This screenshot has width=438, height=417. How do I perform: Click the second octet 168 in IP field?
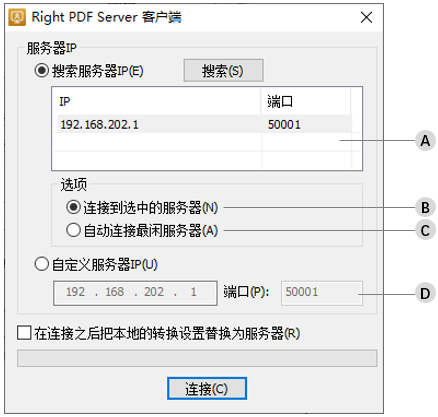[x=115, y=292]
